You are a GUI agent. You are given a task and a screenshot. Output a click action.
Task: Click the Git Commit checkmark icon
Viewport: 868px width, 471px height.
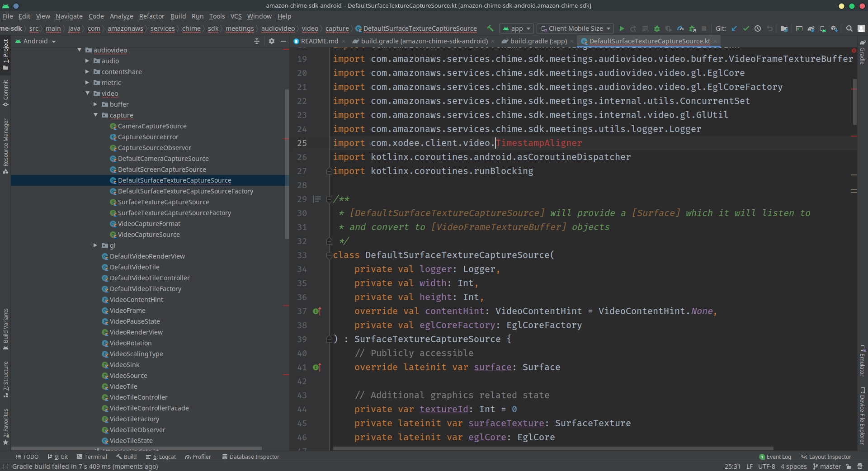coord(746,28)
